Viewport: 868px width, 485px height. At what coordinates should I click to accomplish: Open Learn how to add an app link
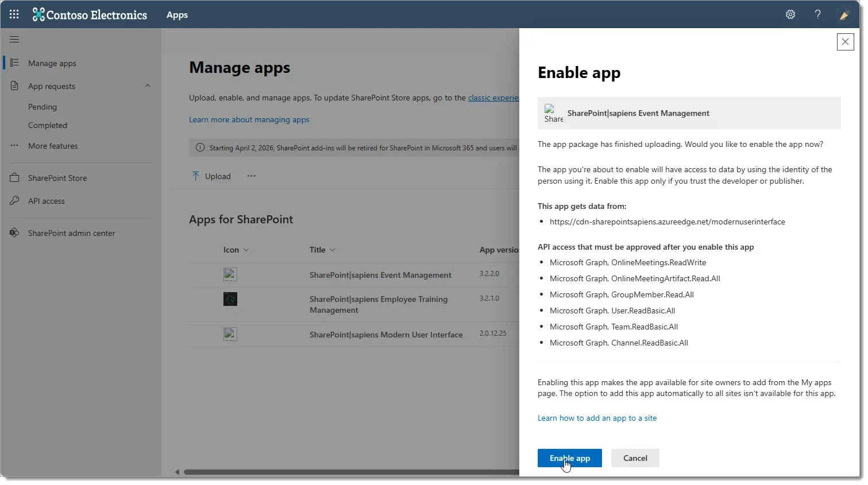[597, 418]
